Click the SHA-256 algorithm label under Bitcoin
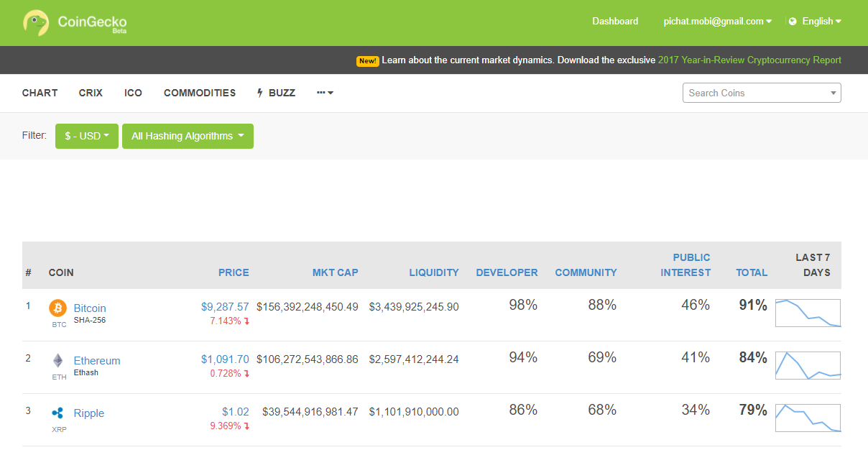Viewport: 868px width, 450px height. pos(90,320)
